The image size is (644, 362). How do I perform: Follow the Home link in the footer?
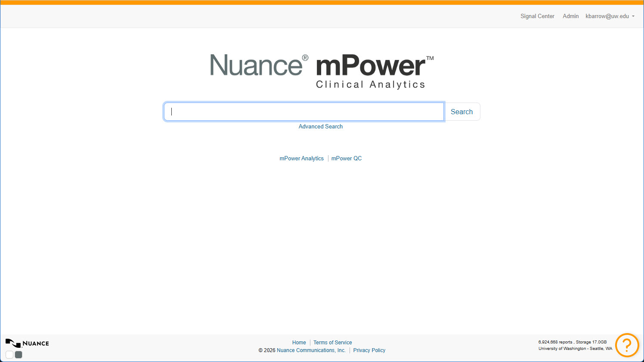point(299,343)
